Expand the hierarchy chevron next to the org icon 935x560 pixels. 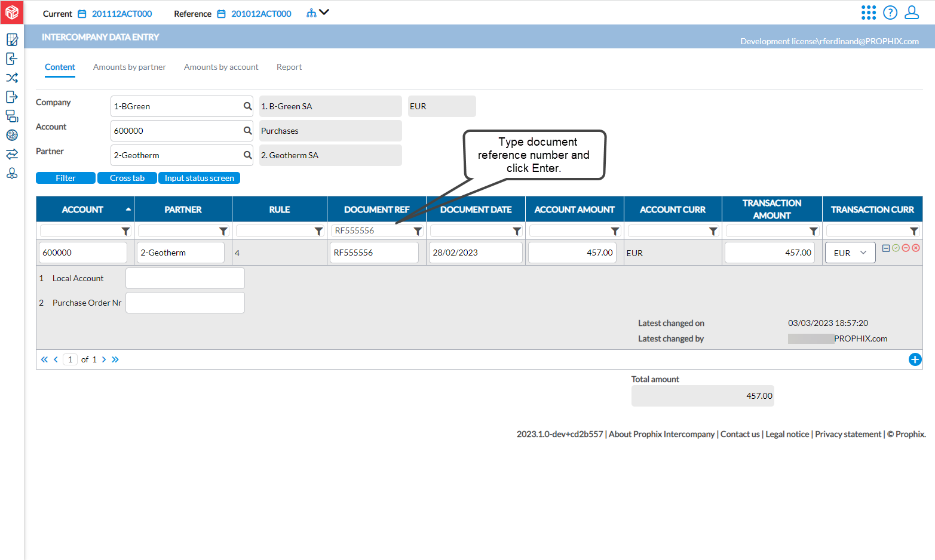click(324, 12)
